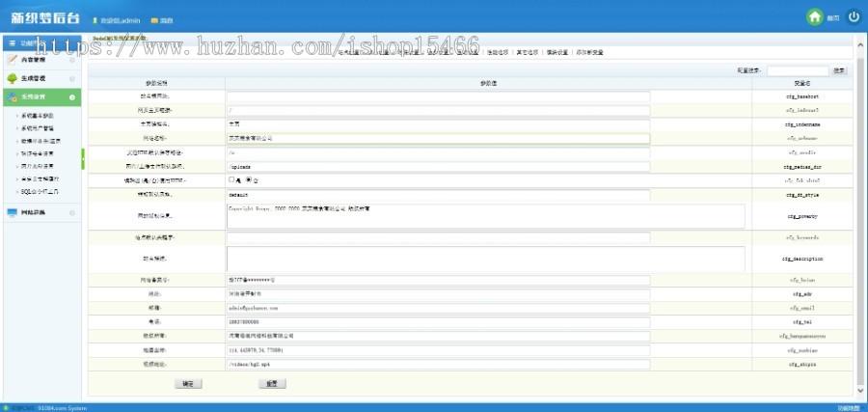Select the 否 radio button for editor option

pyautogui.click(x=247, y=179)
